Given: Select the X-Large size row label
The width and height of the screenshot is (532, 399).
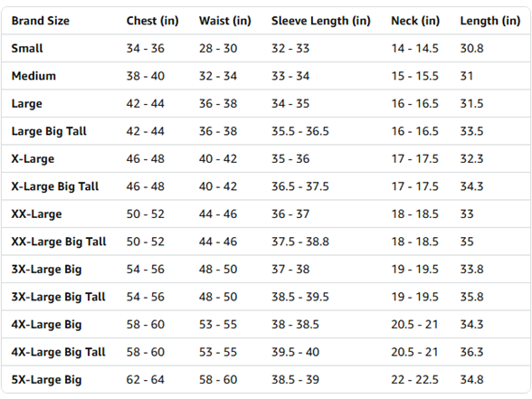Looking at the screenshot, I should [x=33, y=159].
